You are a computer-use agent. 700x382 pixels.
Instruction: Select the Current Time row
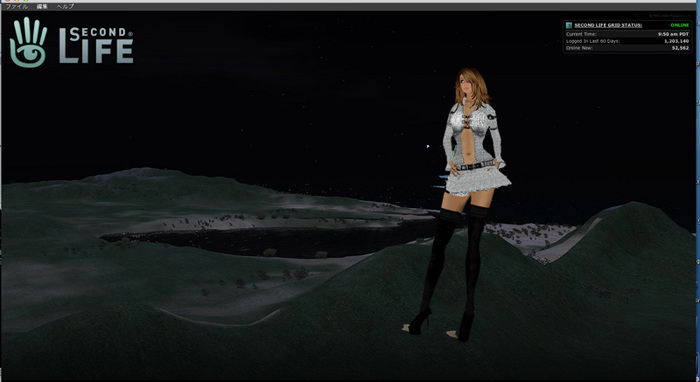tap(627, 34)
